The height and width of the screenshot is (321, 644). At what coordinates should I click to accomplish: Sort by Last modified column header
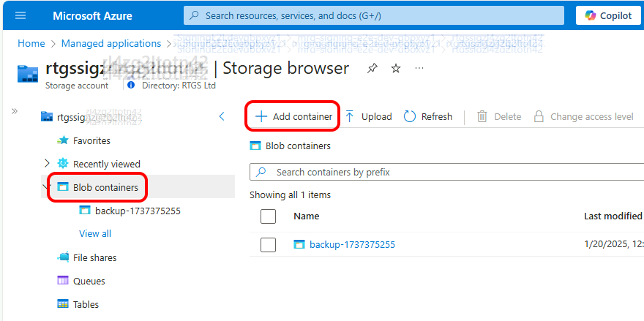point(613,216)
